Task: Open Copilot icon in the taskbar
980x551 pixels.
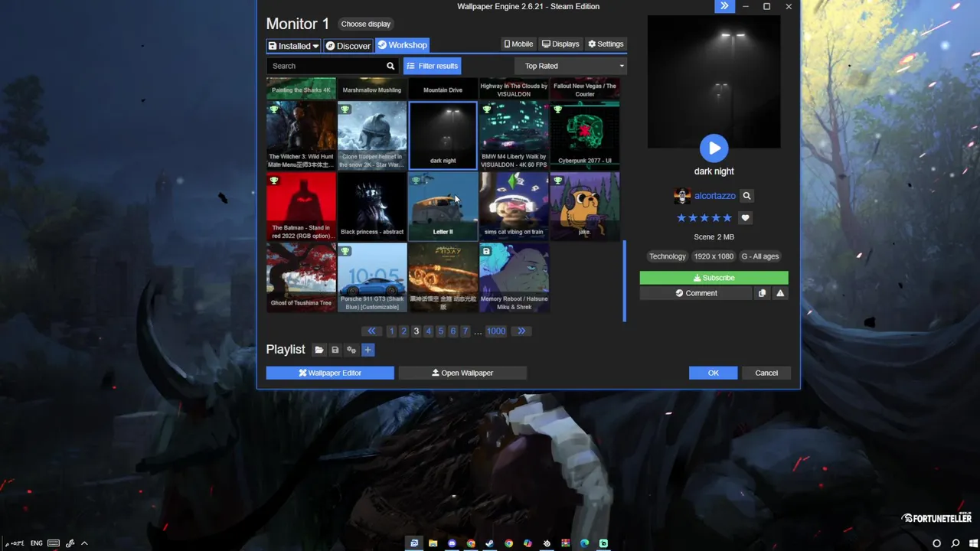Action: pos(528,543)
